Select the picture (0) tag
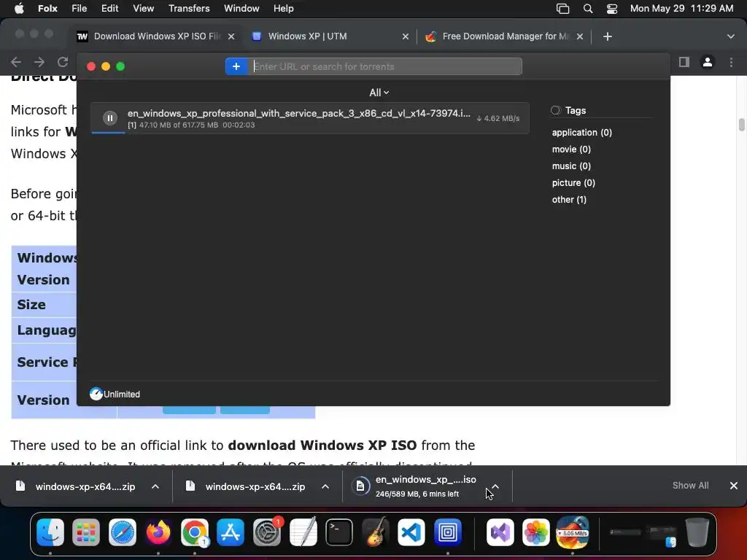Image resolution: width=747 pixels, height=560 pixels. click(x=573, y=183)
